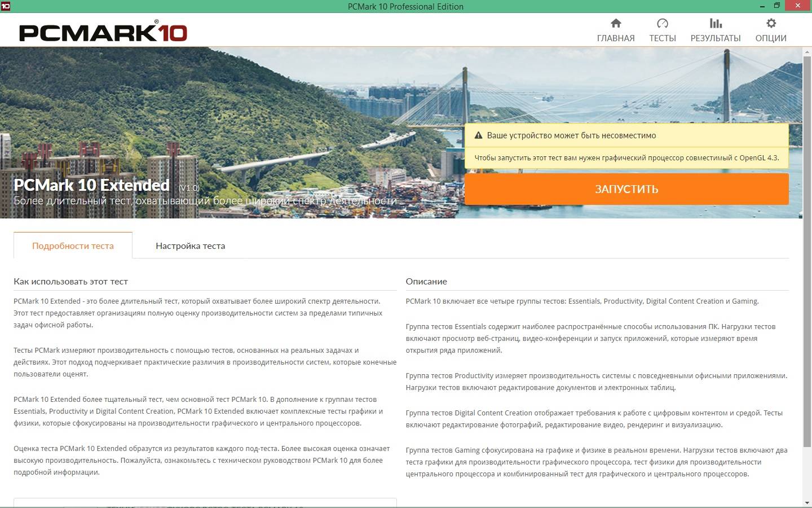This screenshot has width=812, height=508.
Task: Click paragraph starting 'Группа тестов Productivity'
Action: [x=597, y=381]
